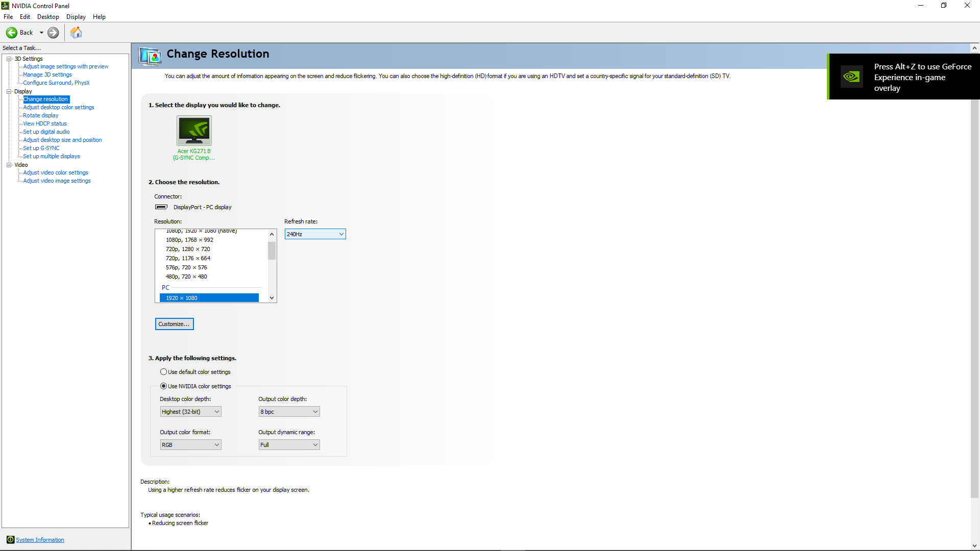This screenshot has height=551, width=980.
Task: Click the resolution list scrollbar thumb
Action: click(x=272, y=251)
